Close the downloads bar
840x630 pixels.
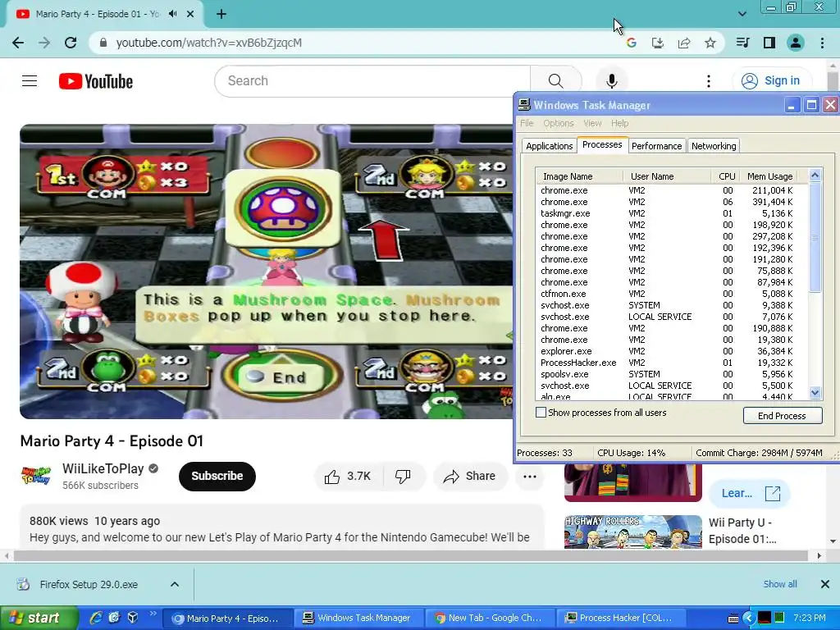point(825,584)
